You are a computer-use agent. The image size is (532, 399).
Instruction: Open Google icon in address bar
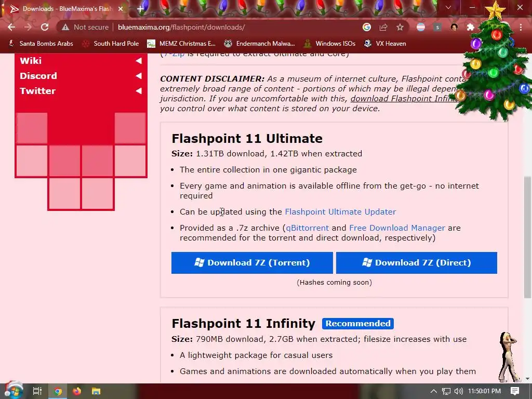366,27
